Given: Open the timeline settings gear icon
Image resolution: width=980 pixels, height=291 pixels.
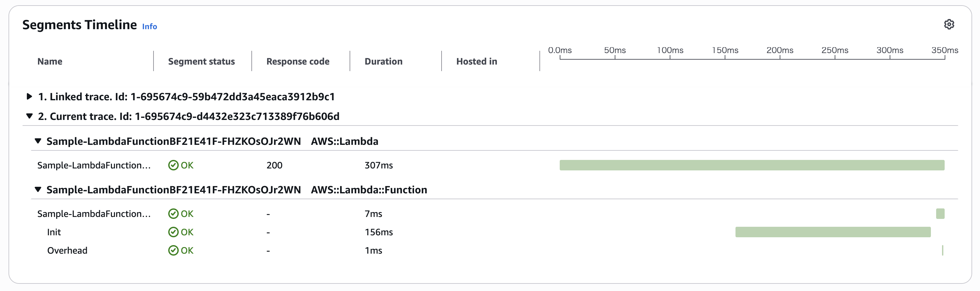Looking at the screenshot, I should tap(949, 24).
